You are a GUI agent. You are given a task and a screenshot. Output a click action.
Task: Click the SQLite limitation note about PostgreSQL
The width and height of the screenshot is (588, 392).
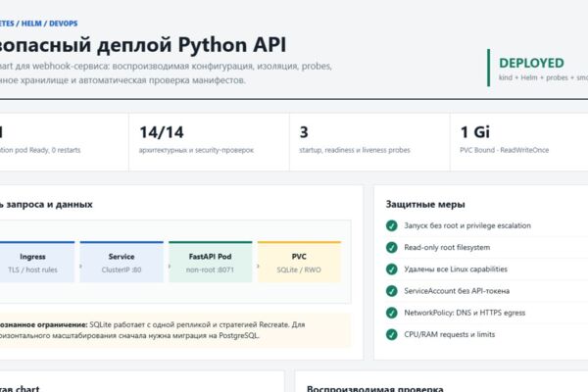click(x=175, y=330)
